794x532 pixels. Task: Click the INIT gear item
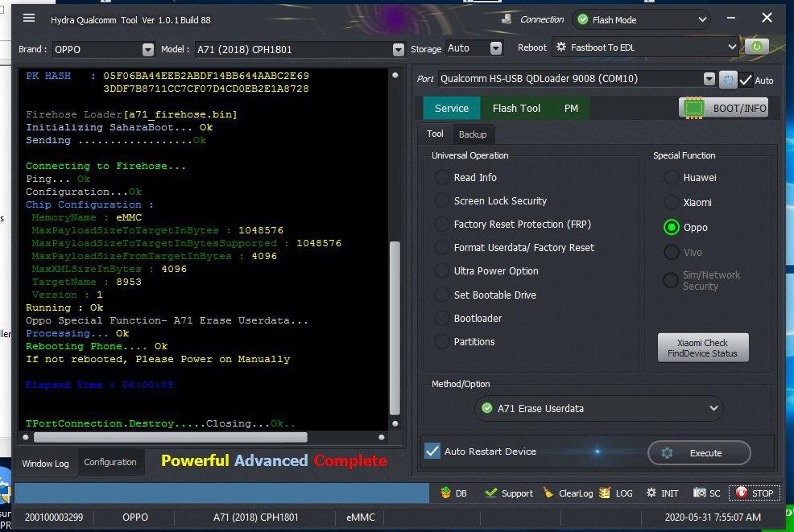pos(663,493)
